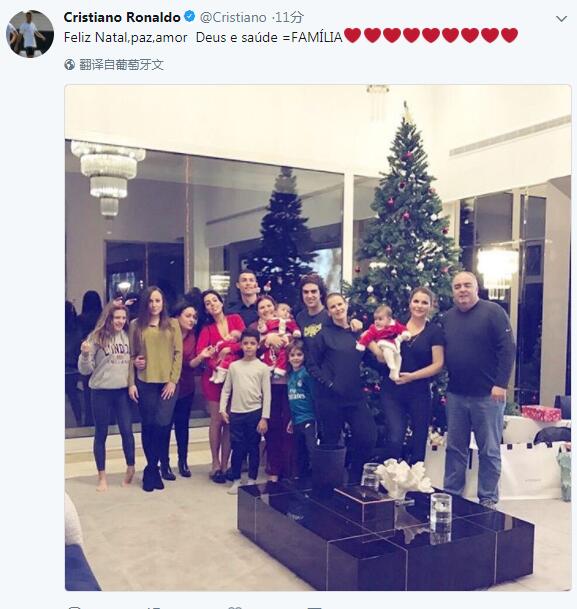
Task: Click the first red heart emoji
Action: point(353,36)
